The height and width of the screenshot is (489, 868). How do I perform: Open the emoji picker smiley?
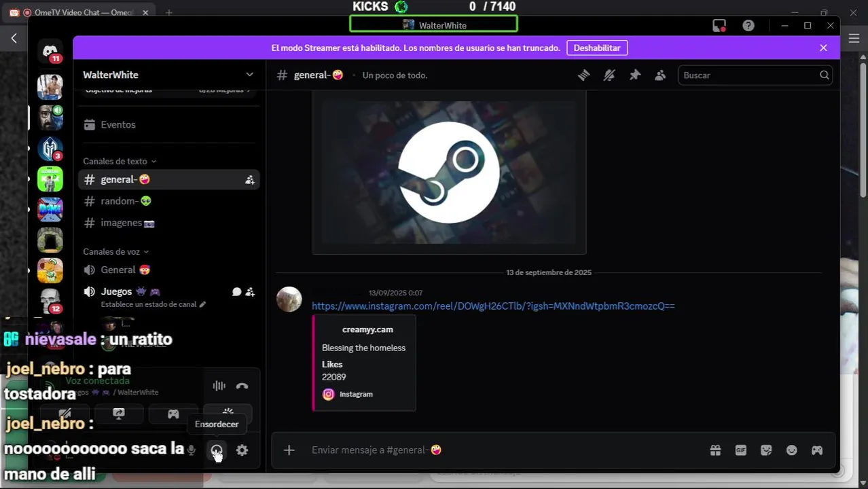click(x=791, y=450)
